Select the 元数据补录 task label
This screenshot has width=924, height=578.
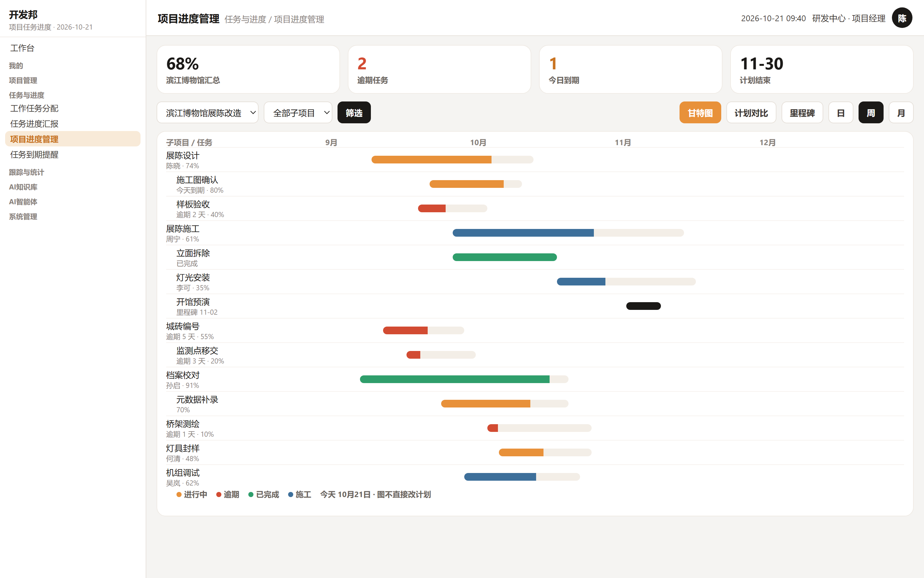[197, 400]
